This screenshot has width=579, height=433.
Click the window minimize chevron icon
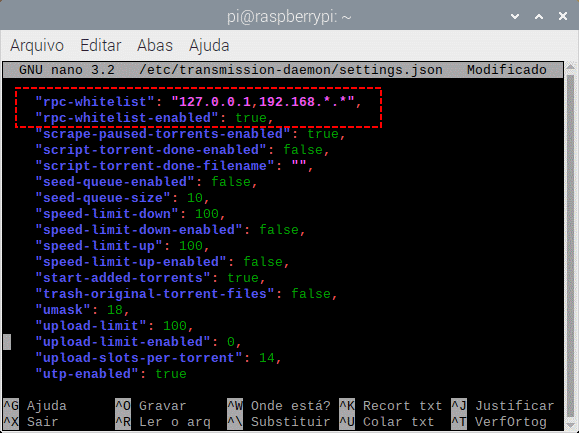pyautogui.click(x=515, y=16)
